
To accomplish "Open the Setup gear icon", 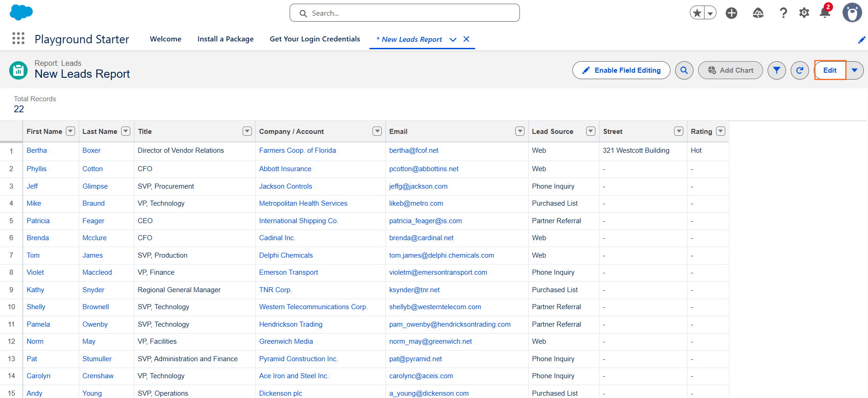I will (804, 13).
